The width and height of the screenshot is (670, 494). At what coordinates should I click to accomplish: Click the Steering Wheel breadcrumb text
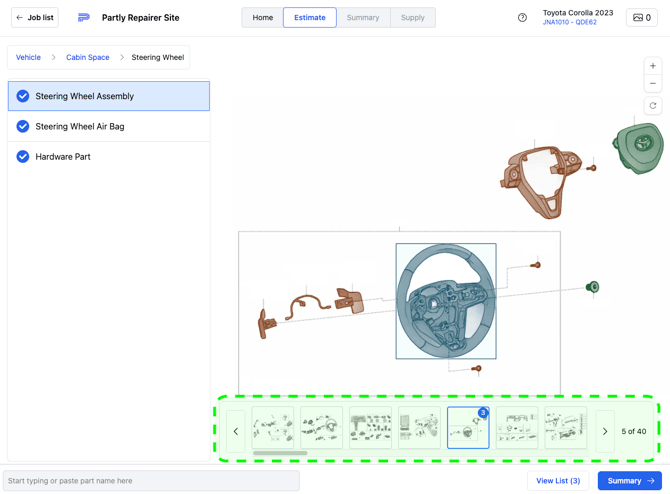click(158, 57)
